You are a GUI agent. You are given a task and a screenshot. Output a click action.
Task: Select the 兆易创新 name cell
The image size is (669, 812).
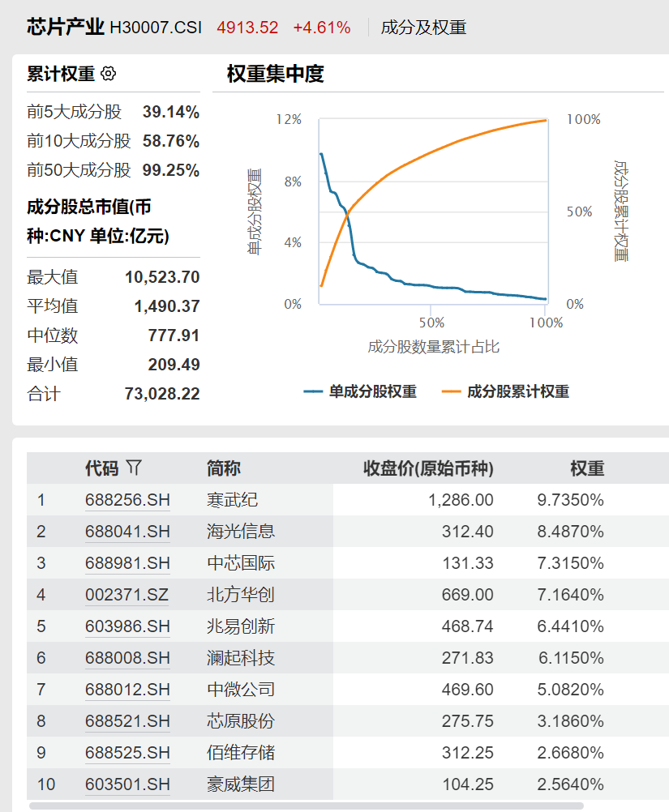(241, 626)
